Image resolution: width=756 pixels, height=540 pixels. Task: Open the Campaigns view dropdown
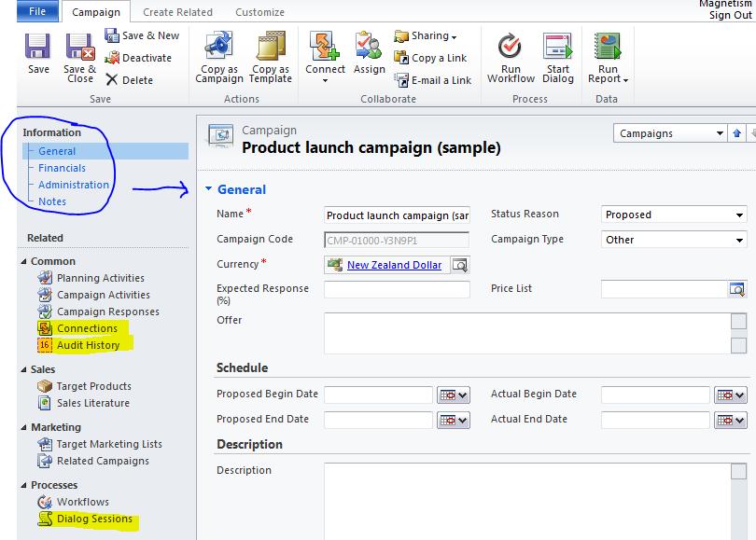click(669, 133)
